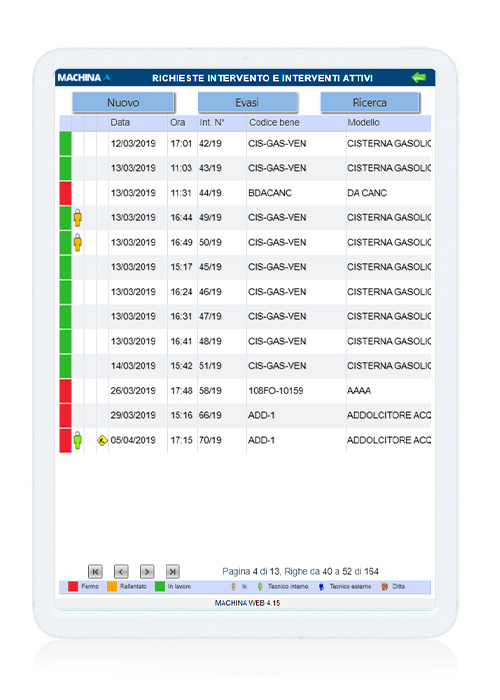Click the Tecnico interno legend icon
This screenshot has width=500, height=700.
pos(260,587)
